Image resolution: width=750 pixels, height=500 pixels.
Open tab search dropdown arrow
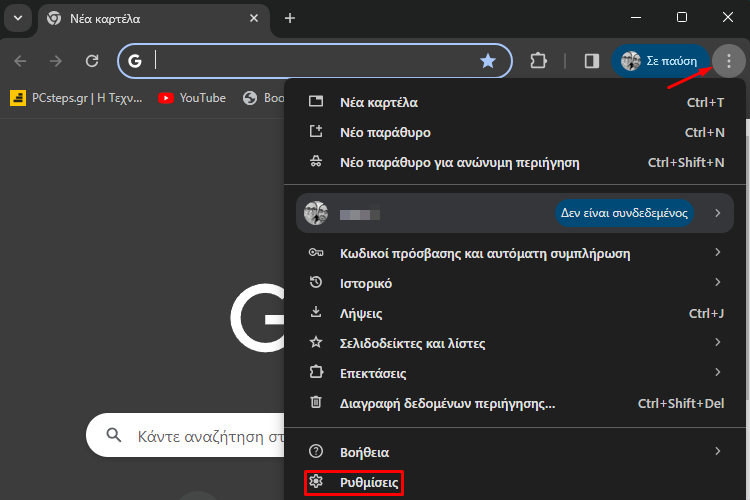[18, 18]
